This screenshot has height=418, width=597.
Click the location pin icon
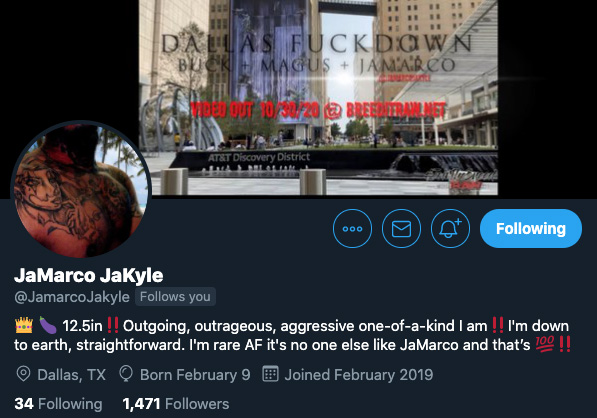click(23, 374)
